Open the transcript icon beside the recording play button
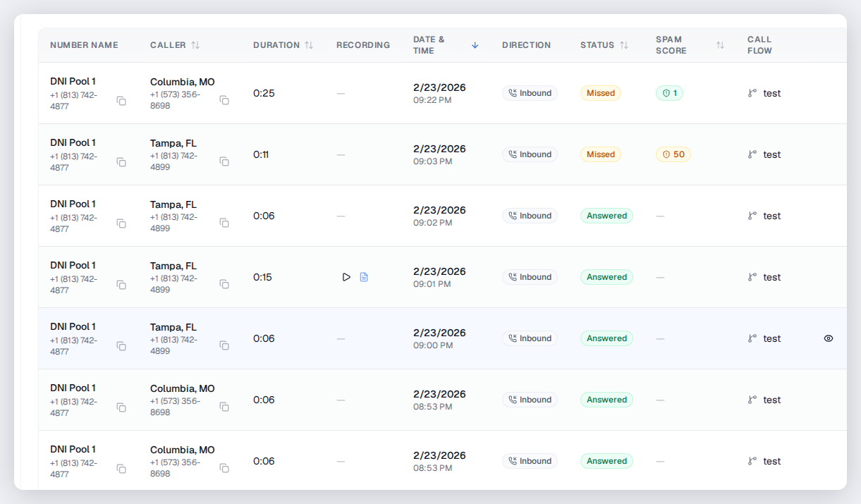This screenshot has width=861, height=504. pos(364,277)
